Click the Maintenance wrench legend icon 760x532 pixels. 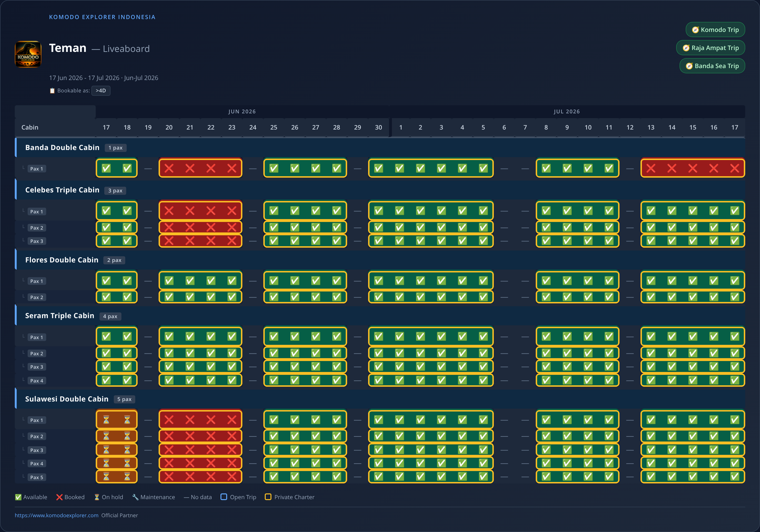[135, 497]
